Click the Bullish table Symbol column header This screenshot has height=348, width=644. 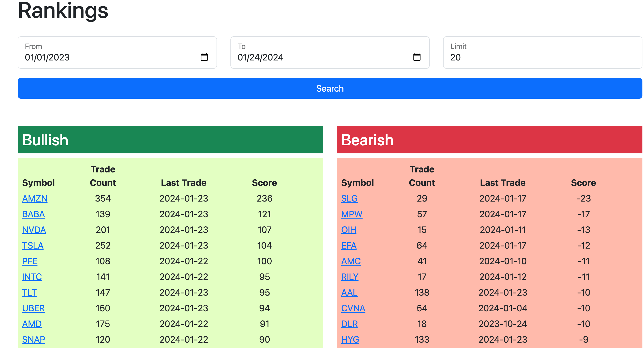point(39,183)
